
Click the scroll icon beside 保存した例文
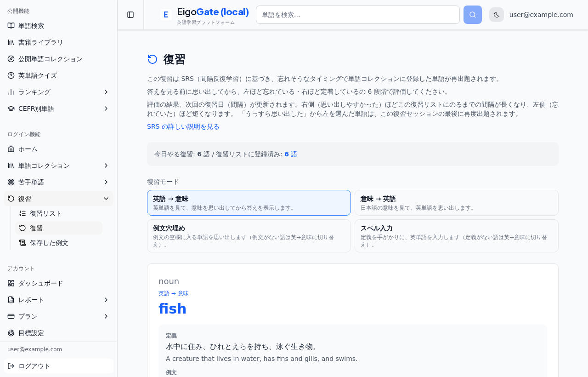tap(23, 243)
